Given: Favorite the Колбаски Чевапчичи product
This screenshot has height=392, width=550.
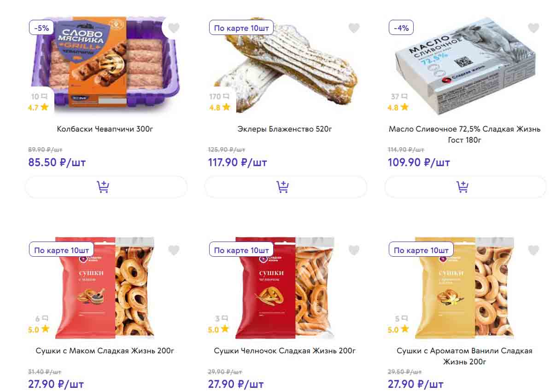Looking at the screenshot, I should pos(174,28).
